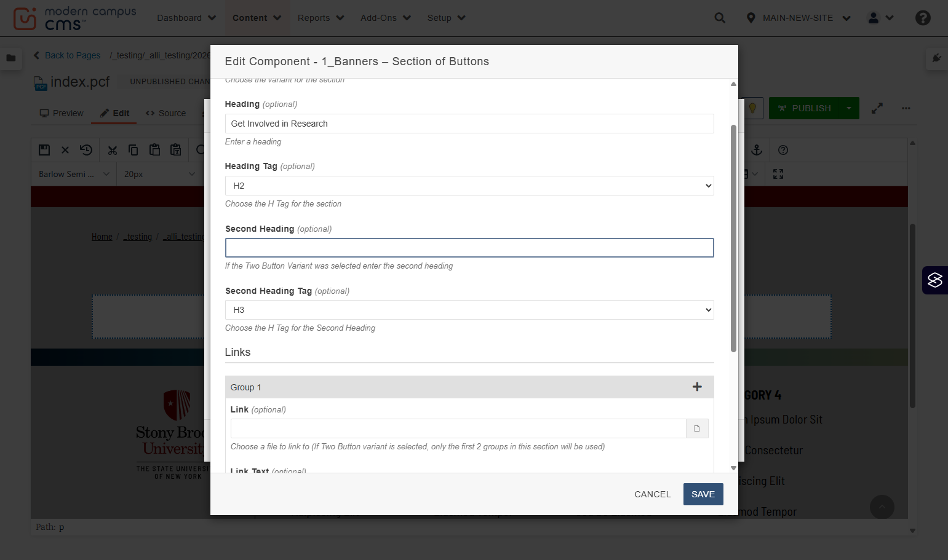Open the user account dropdown
Image resolution: width=948 pixels, height=560 pixels.
(880, 18)
